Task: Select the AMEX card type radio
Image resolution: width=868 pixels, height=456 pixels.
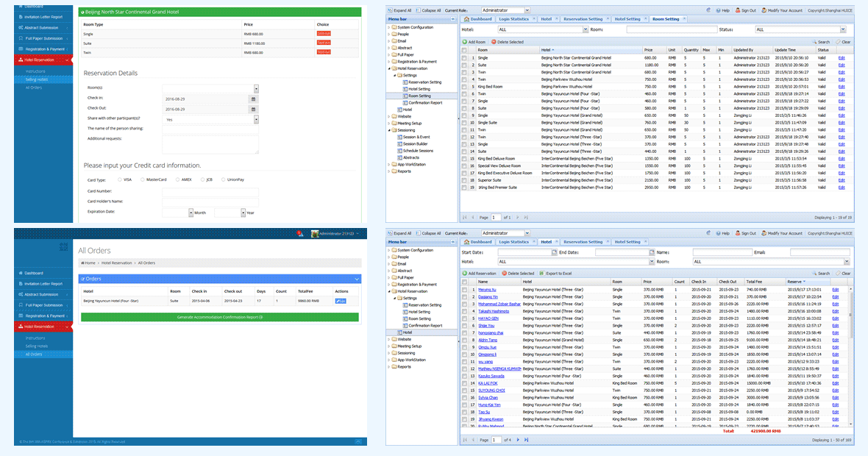Action: (x=177, y=180)
